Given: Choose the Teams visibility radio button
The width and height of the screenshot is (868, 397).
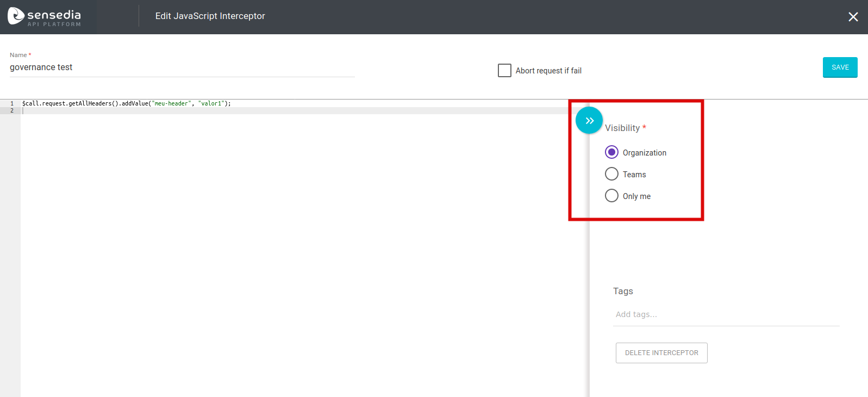Looking at the screenshot, I should coord(611,174).
